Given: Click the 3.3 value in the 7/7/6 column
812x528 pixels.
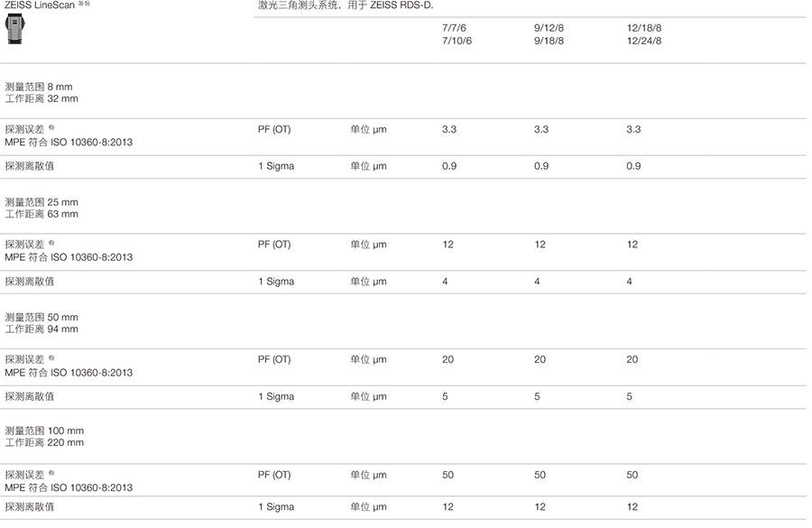Looking at the screenshot, I should coord(449,130).
